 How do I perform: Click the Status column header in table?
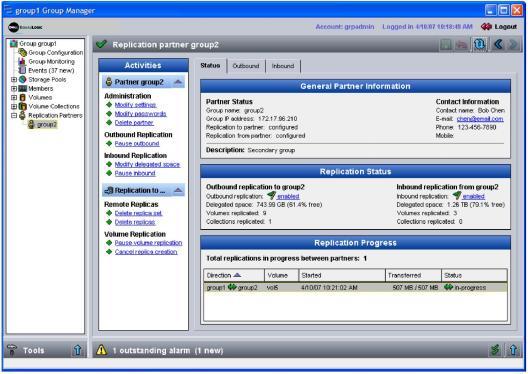pyautogui.click(x=474, y=275)
